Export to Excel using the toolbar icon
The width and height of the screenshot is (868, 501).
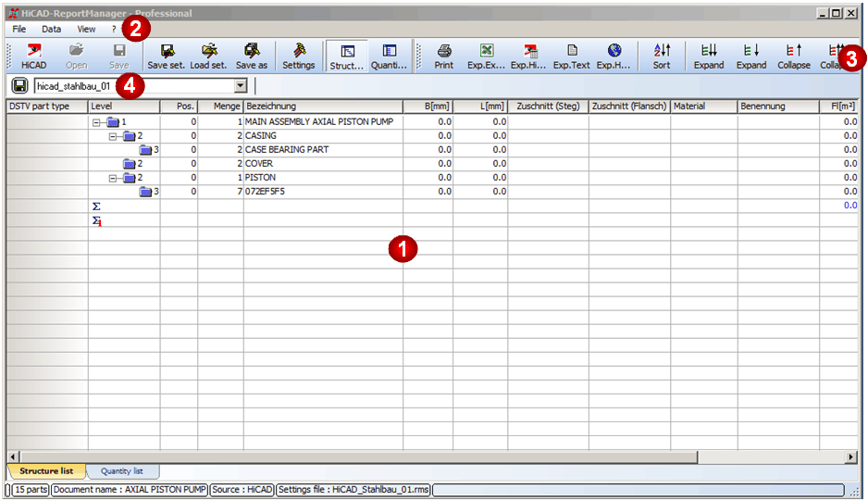[x=487, y=56]
